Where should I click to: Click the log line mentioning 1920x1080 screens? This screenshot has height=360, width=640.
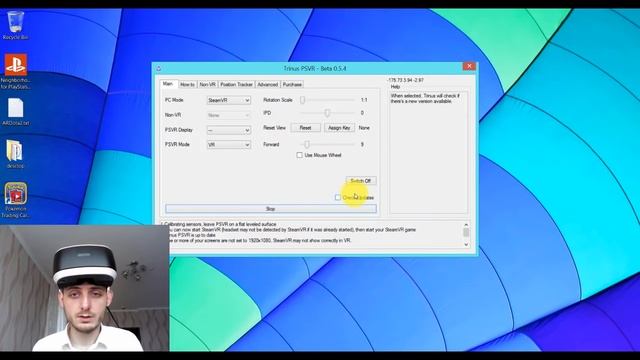click(x=260, y=240)
